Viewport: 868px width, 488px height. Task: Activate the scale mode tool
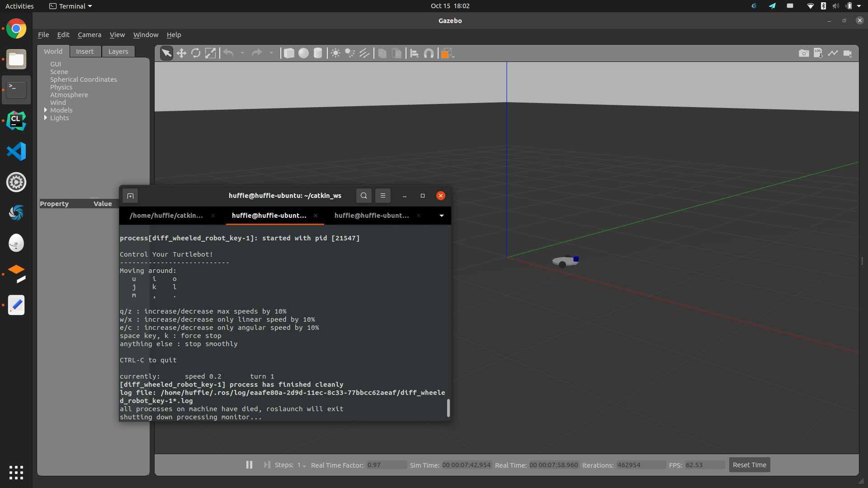(210, 53)
